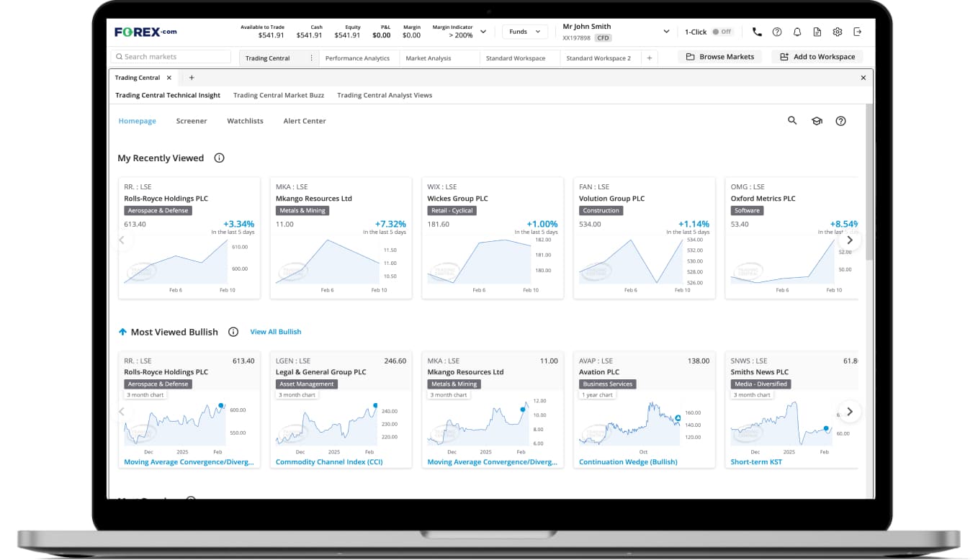Click View All Bullish link
Screen dimensions: 978x560
(276, 332)
